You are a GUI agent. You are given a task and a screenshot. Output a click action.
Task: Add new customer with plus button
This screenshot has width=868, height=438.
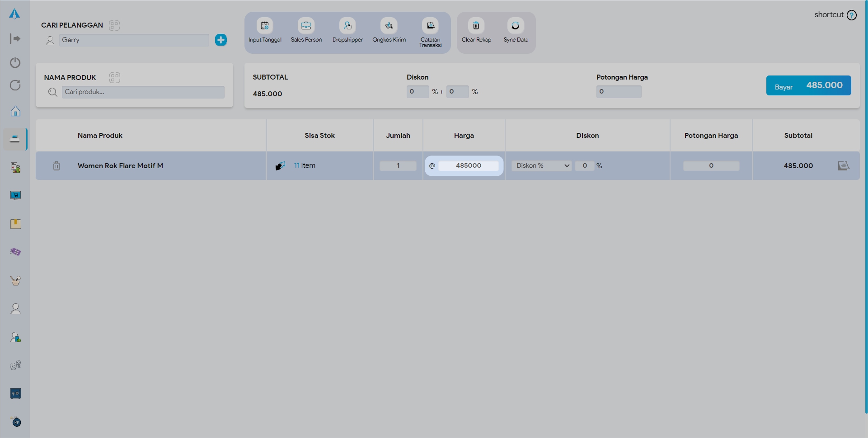click(221, 40)
